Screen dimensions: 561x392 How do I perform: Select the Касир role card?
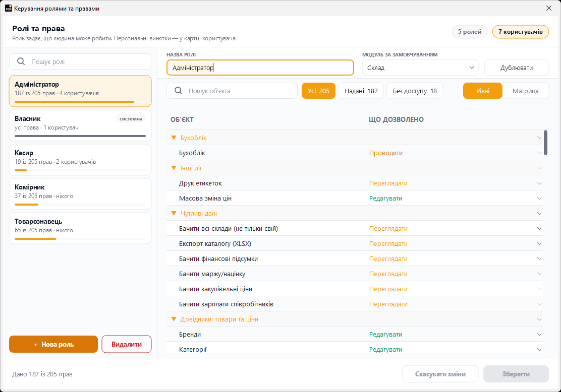pyautogui.click(x=80, y=160)
